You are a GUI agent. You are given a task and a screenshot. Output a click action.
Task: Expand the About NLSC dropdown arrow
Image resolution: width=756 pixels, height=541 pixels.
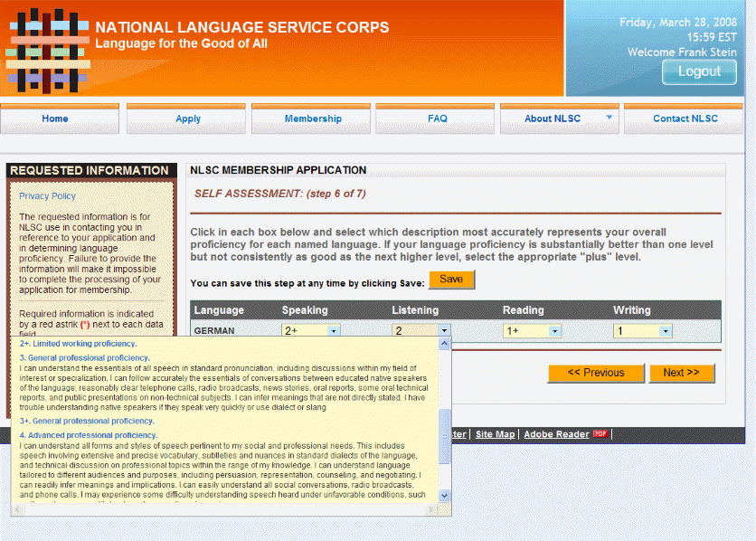click(x=609, y=118)
